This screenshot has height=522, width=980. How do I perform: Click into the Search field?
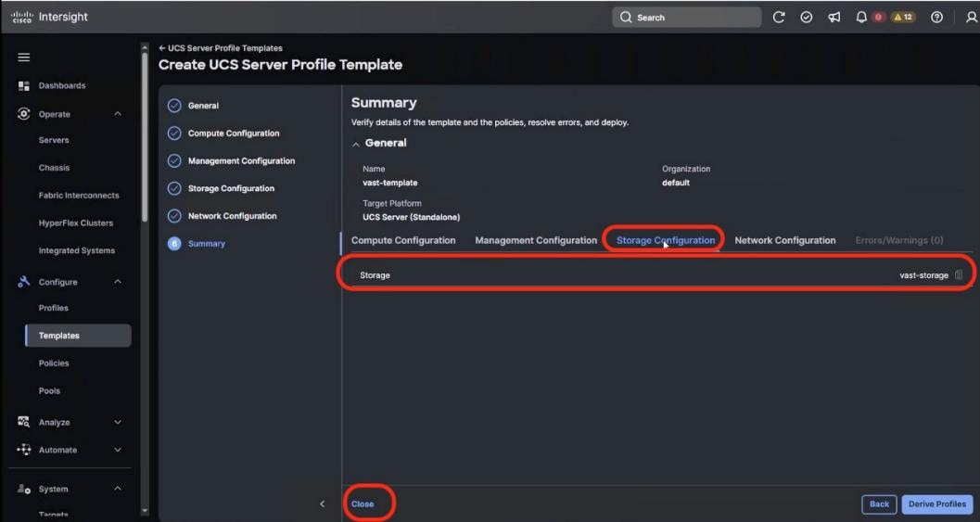[686, 18]
